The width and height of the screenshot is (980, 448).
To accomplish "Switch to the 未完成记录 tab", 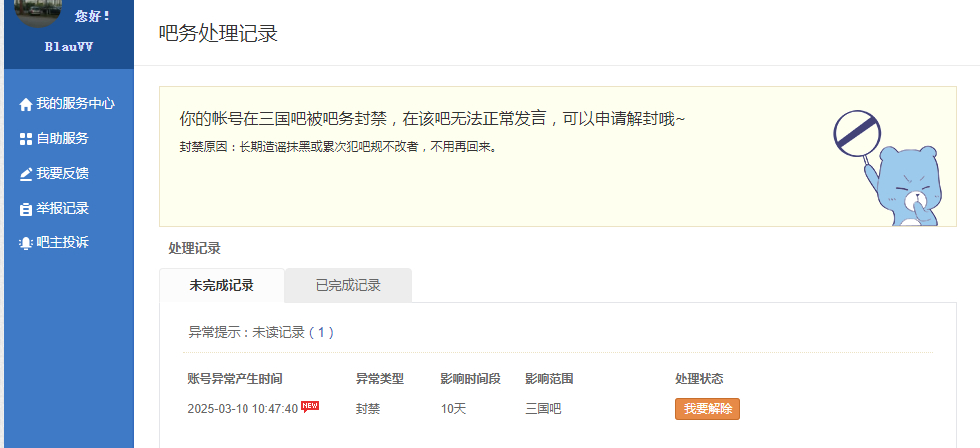I will 222,285.
